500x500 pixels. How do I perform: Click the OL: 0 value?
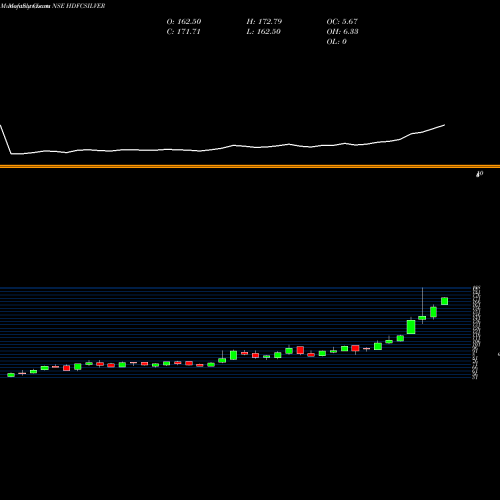[x=336, y=41]
